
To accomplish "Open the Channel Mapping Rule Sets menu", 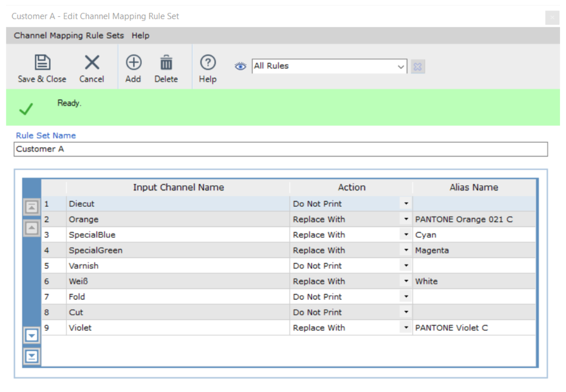I will [69, 35].
